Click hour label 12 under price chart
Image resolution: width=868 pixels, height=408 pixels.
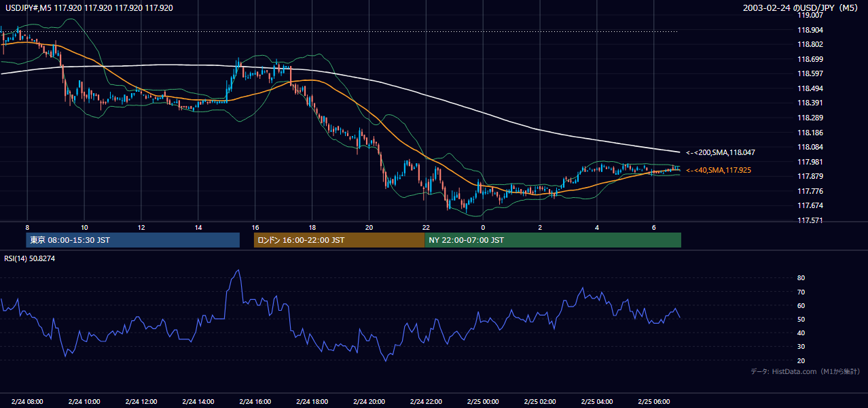141,227
